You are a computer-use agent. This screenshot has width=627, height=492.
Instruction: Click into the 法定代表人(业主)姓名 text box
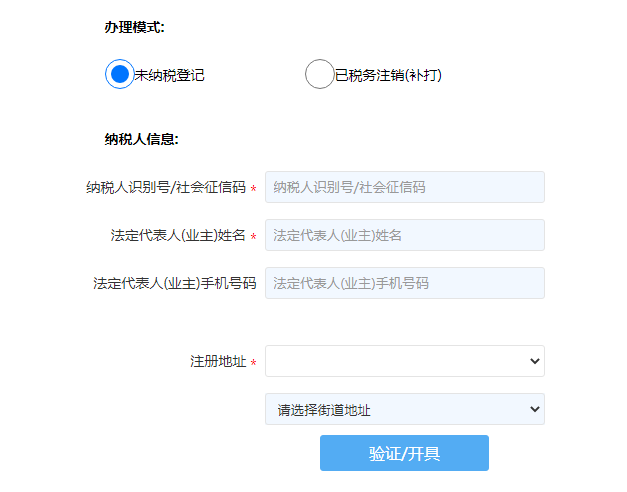404,235
